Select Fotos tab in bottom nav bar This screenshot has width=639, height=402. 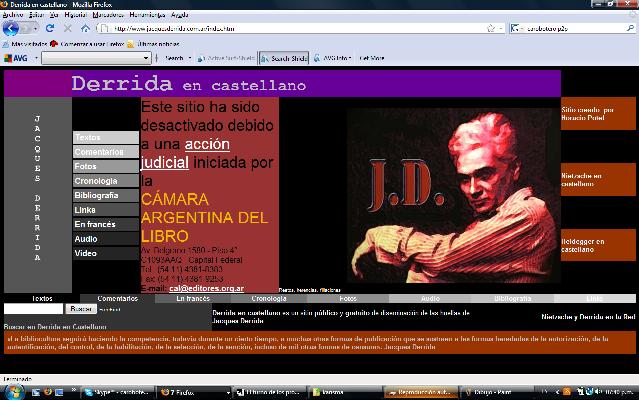348,298
